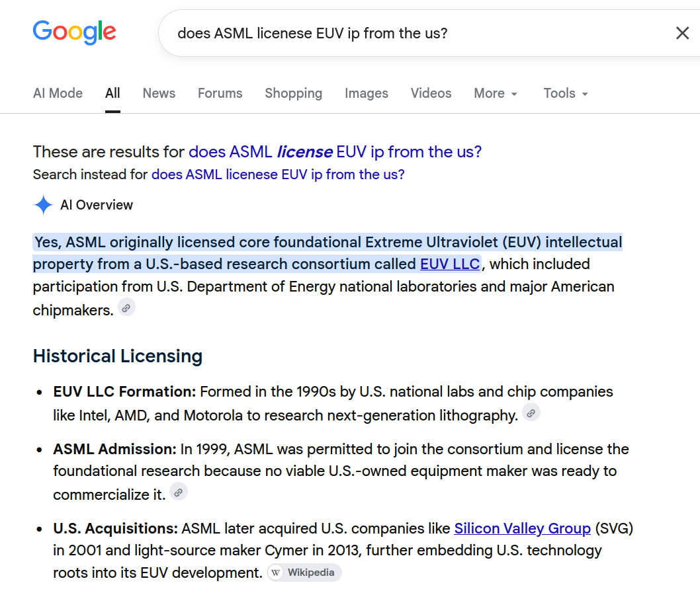Search instead for original 'licenese' query
Viewport: 700px width, 595px height.
[x=278, y=175]
